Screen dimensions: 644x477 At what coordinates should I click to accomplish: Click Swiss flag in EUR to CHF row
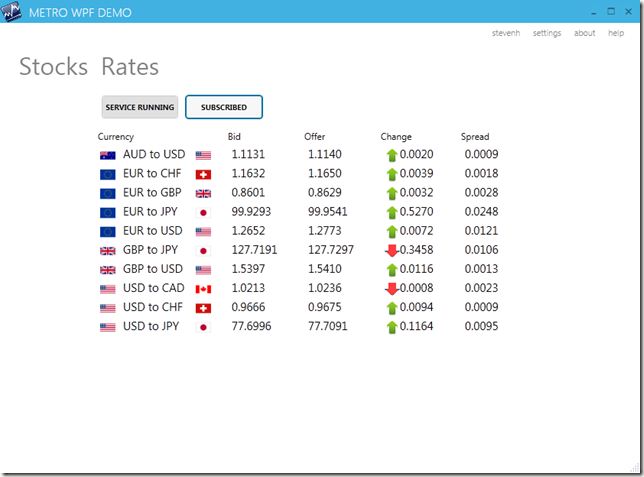(x=203, y=175)
